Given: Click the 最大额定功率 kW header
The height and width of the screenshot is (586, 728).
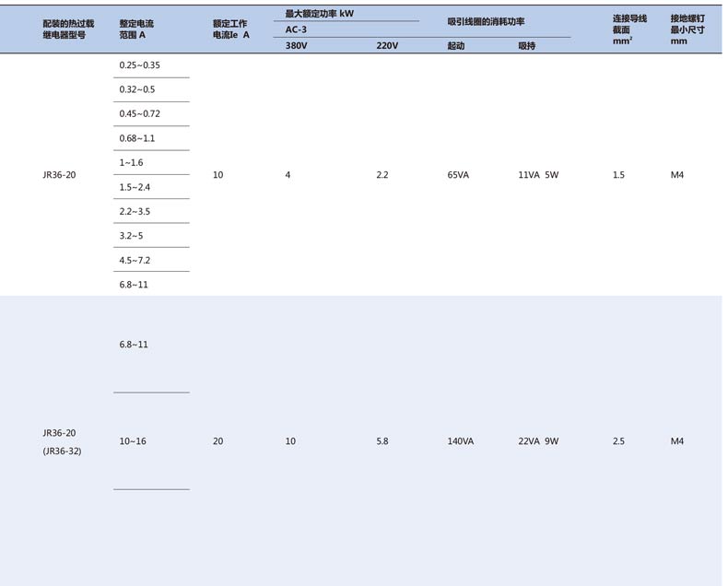Looking at the screenshot, I should click(x=319, y=14).
